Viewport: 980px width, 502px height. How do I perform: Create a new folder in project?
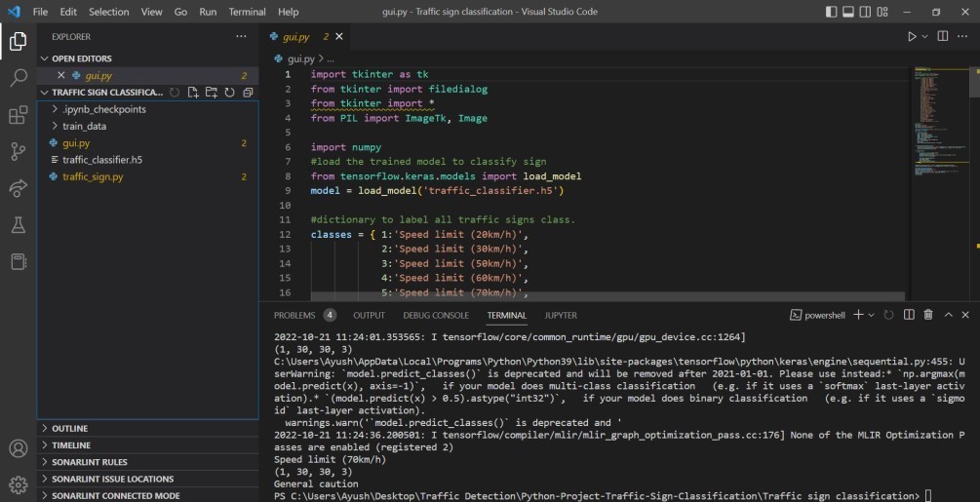click(212, 93)
